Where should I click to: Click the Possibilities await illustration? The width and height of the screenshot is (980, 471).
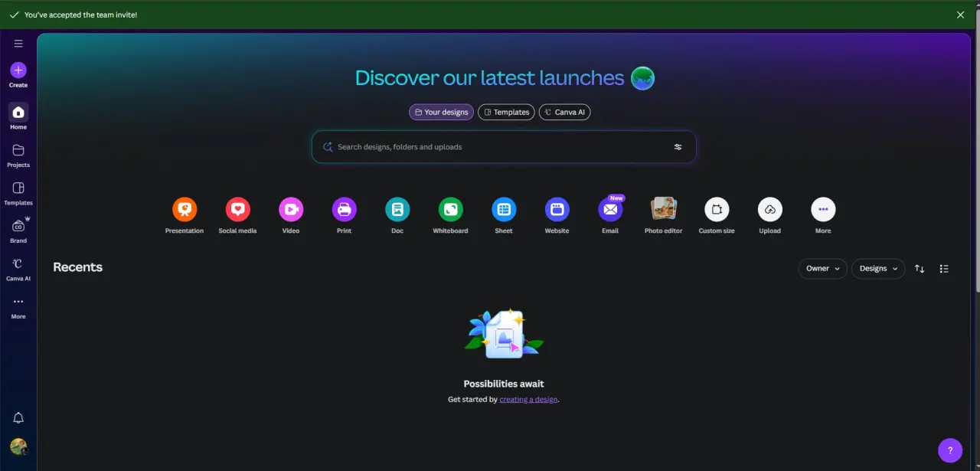[x=504, y=335]
